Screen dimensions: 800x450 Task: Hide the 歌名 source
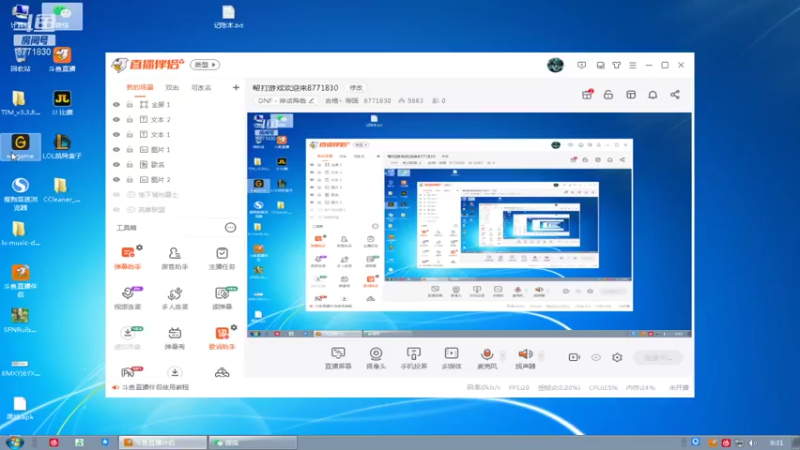[x=116, y=165]
